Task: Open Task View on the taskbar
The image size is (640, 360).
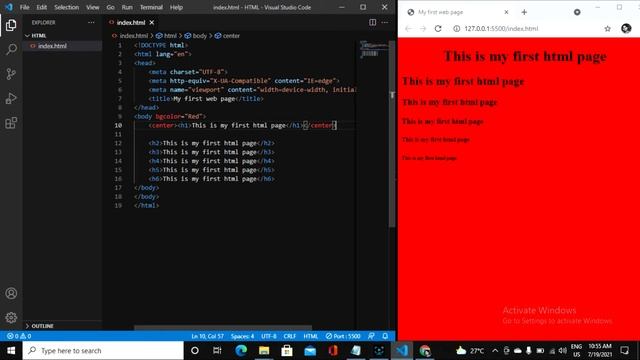Action: (x=217, y=350)
